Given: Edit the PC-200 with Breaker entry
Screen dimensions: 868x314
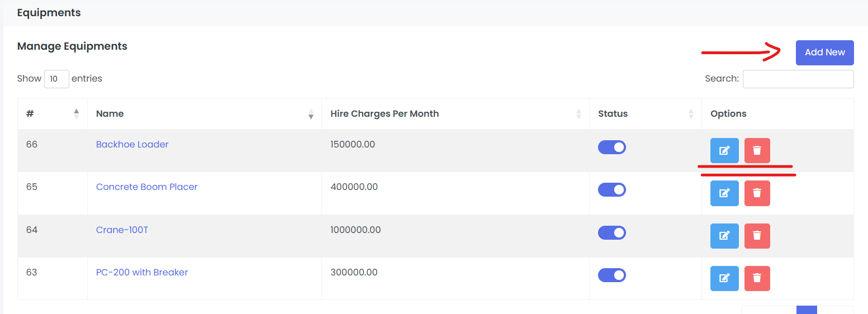Looking at the screenshot, I should point(724,278).
